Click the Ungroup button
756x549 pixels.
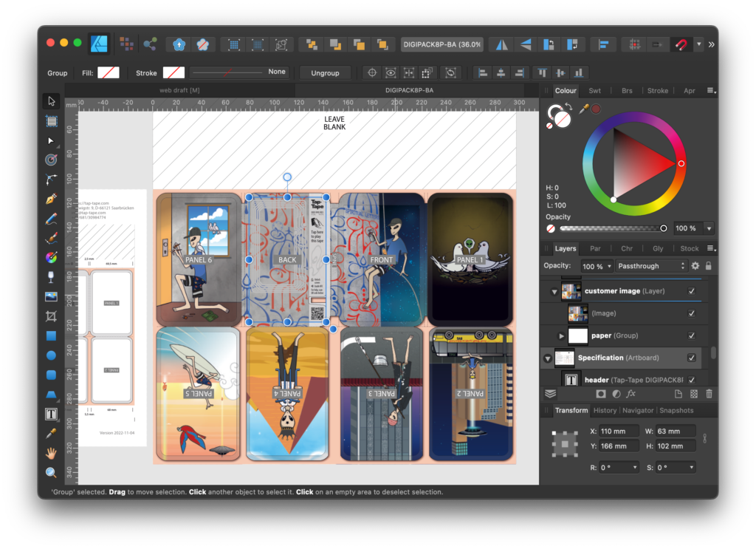(x=325, y=73)
